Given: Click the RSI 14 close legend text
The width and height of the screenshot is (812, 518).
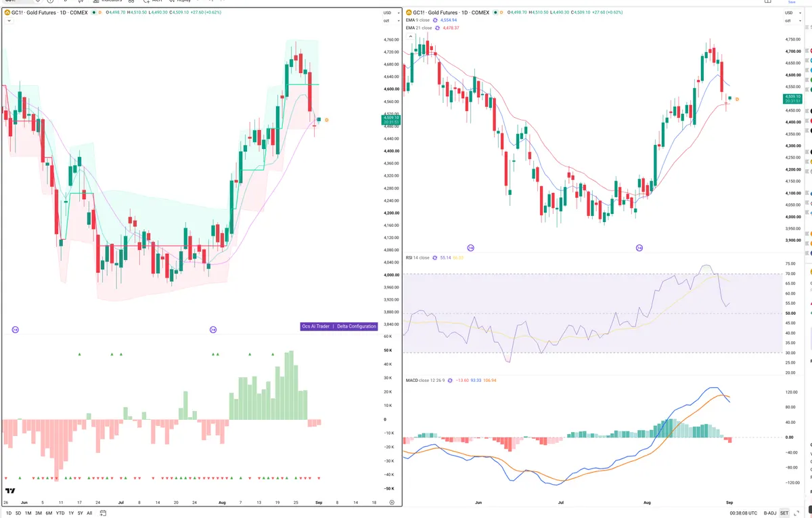Looking at the screenshot, I should point(418,258).
